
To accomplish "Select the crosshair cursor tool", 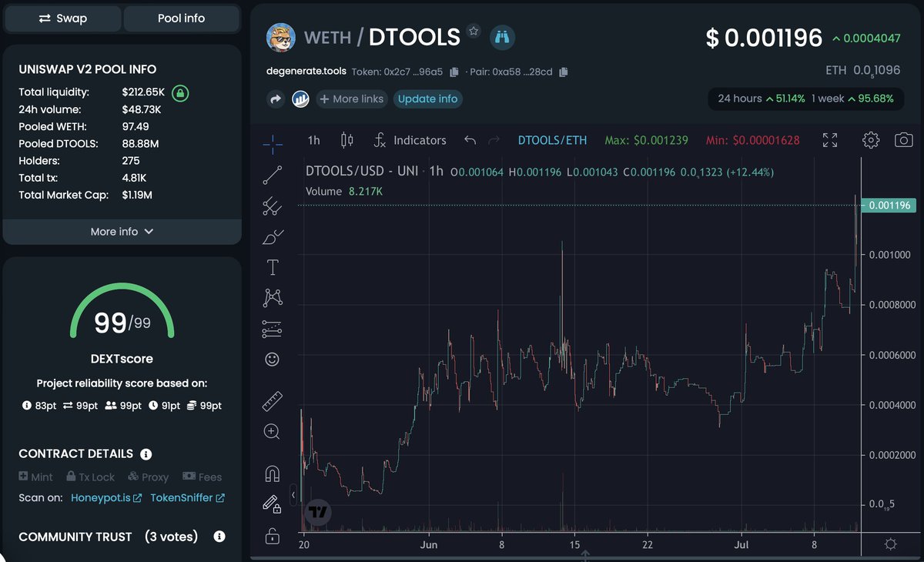I will pyautogui.click(x=272, y=143).
